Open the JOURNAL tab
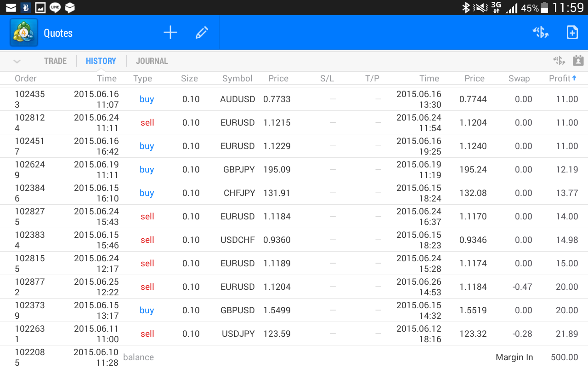Screen dimensions: 588x368 click(152, 61)
